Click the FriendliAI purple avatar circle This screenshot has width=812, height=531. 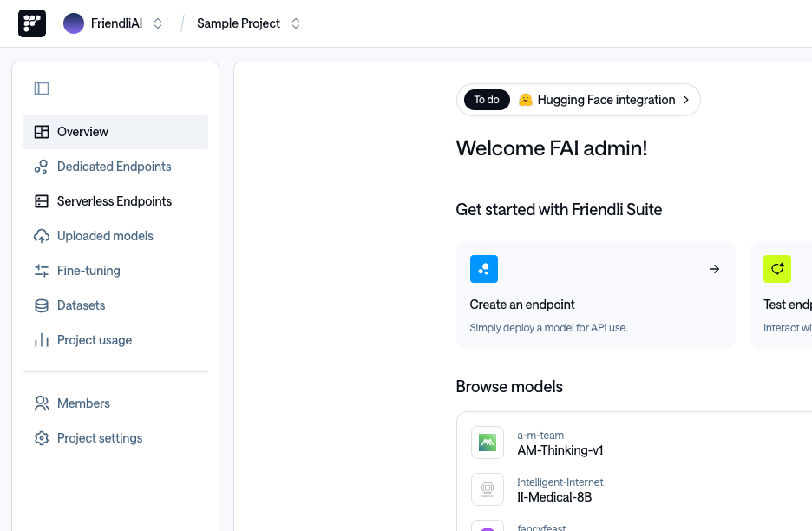[x=74, y=23]
